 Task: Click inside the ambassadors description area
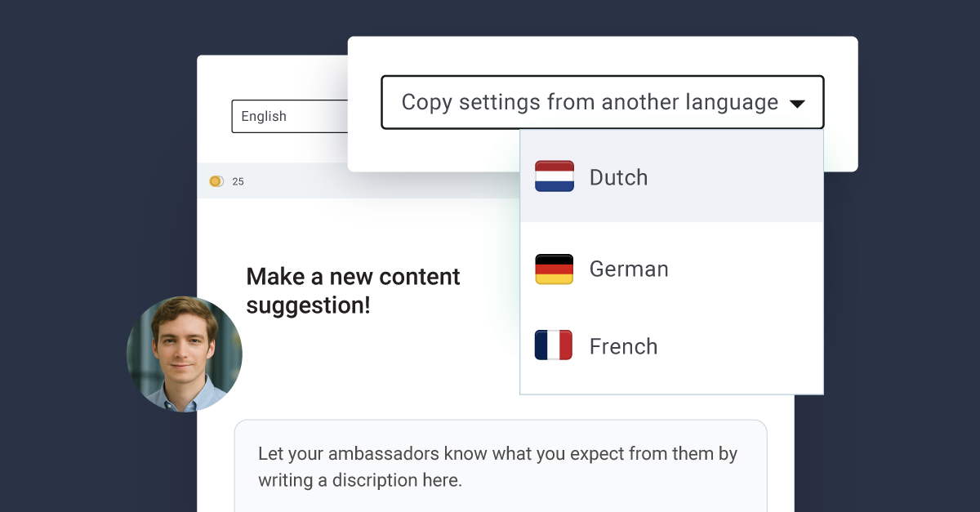(x=500, y=465)
